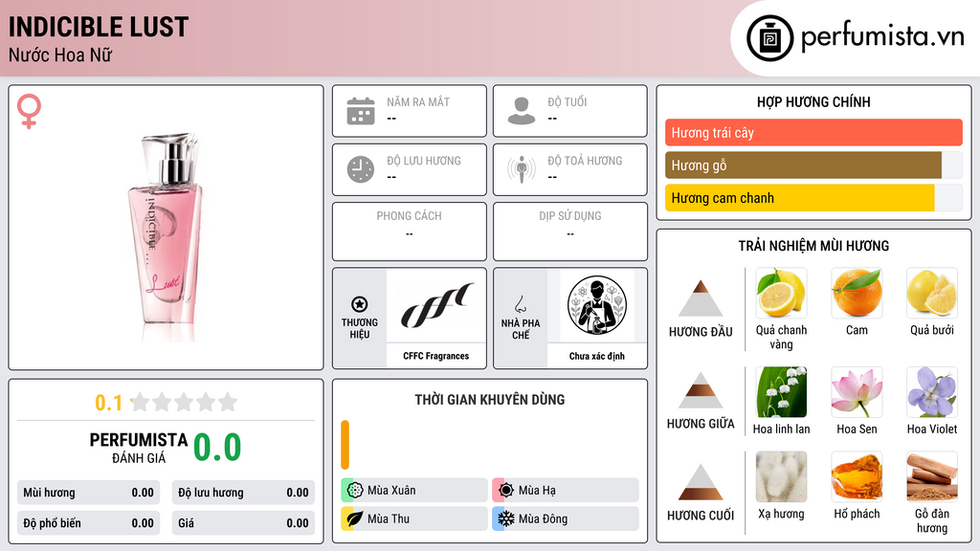Click the Mùa Hạ sun icon
Image resolution: width=980 pixels, height=551 pixels.
tap(506, 491)
